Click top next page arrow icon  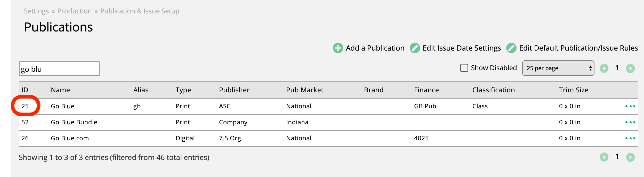(630, 68)
